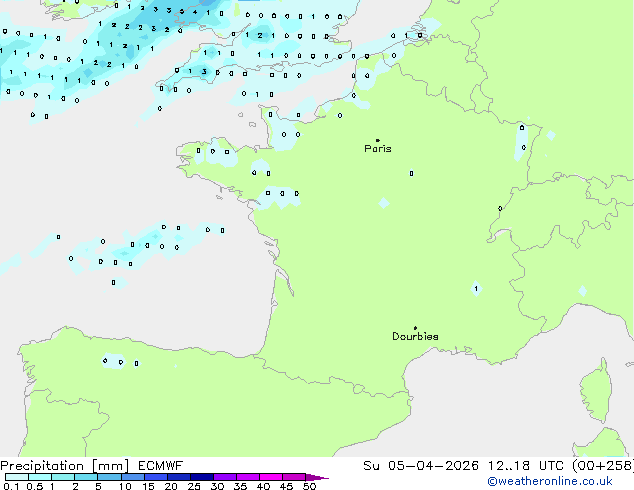The width and height of the screenshot is (634, 490).
Task: Pick the lightest legend swatch between 0.1 and 0.5
Action: point(17,477)
